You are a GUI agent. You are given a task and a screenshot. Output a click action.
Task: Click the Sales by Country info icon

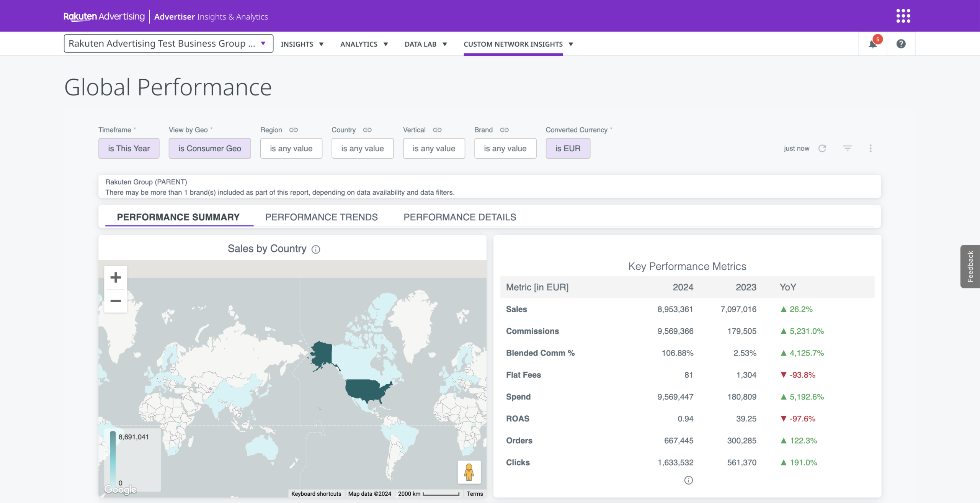(316, 249)
